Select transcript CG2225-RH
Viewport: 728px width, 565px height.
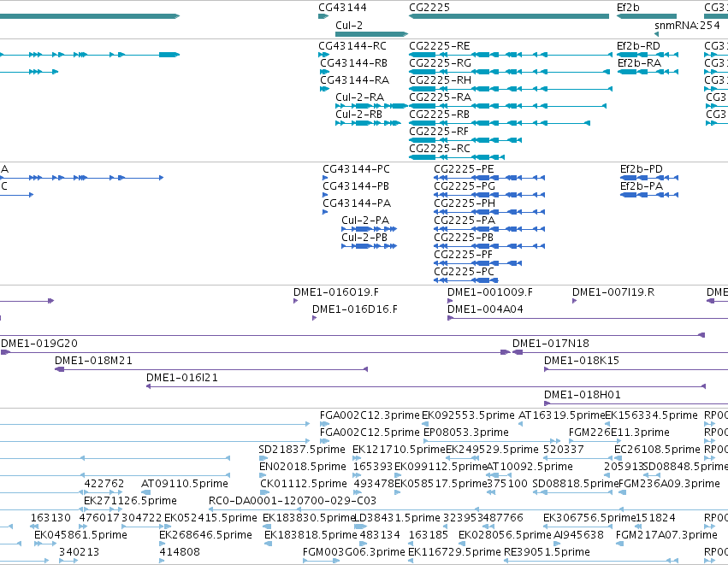[x=440, y=80]
